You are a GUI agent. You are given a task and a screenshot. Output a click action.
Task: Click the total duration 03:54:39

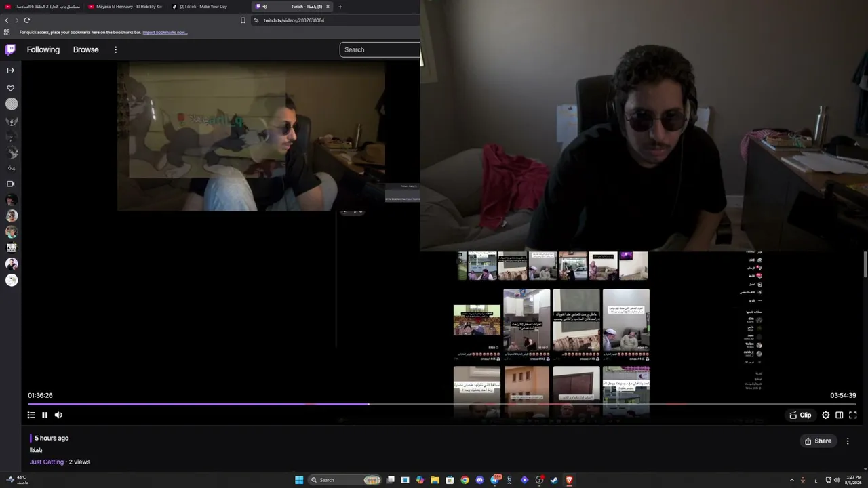pos(843,395)
